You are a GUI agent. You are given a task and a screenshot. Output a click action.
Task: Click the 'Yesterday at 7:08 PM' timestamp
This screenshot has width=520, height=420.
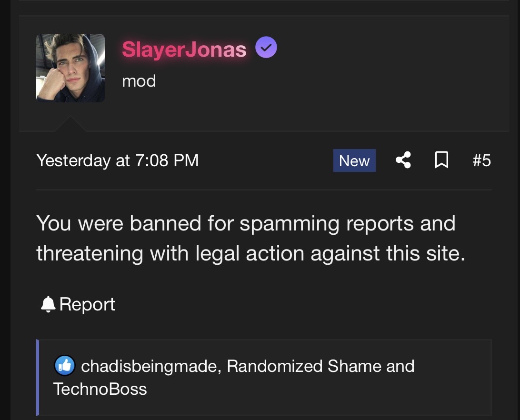click(117, 160)
